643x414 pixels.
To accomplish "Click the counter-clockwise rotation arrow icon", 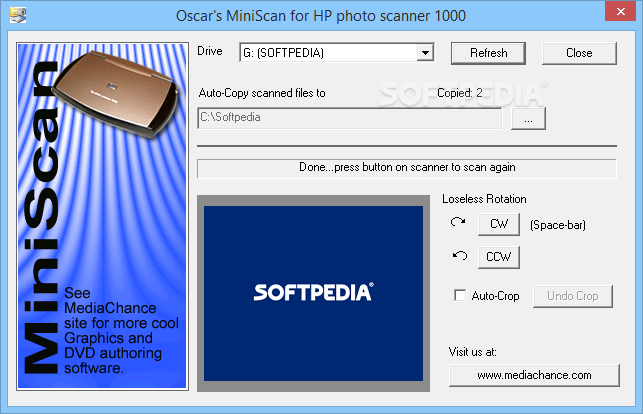I will coord(460,255).
